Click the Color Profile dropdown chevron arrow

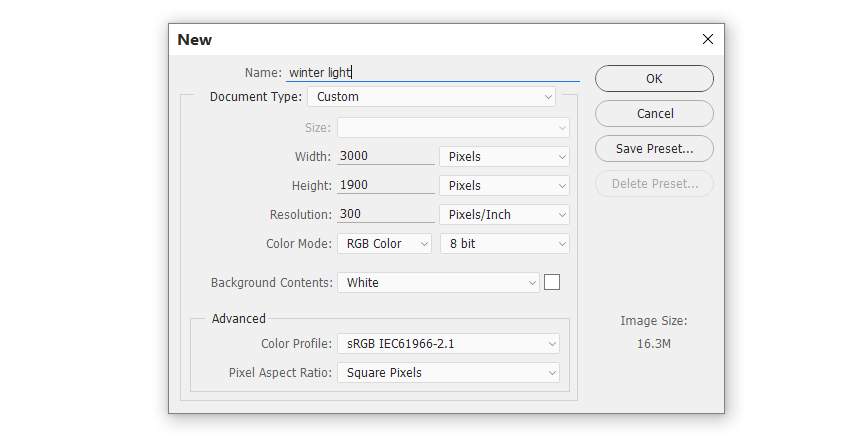coord(552,344)
